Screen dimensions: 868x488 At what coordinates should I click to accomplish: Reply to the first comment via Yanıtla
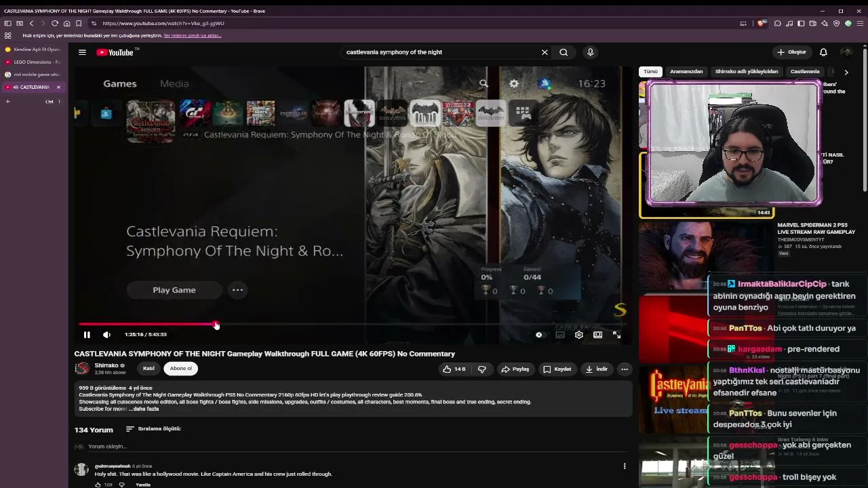click(143, 485)
